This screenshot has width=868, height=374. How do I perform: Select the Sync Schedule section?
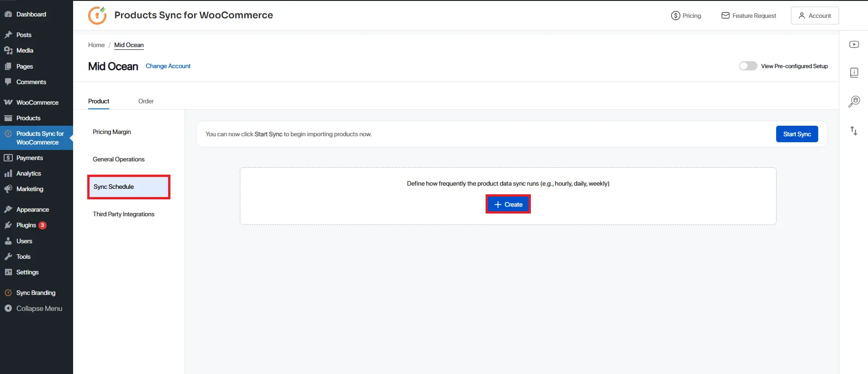point(129,187)
